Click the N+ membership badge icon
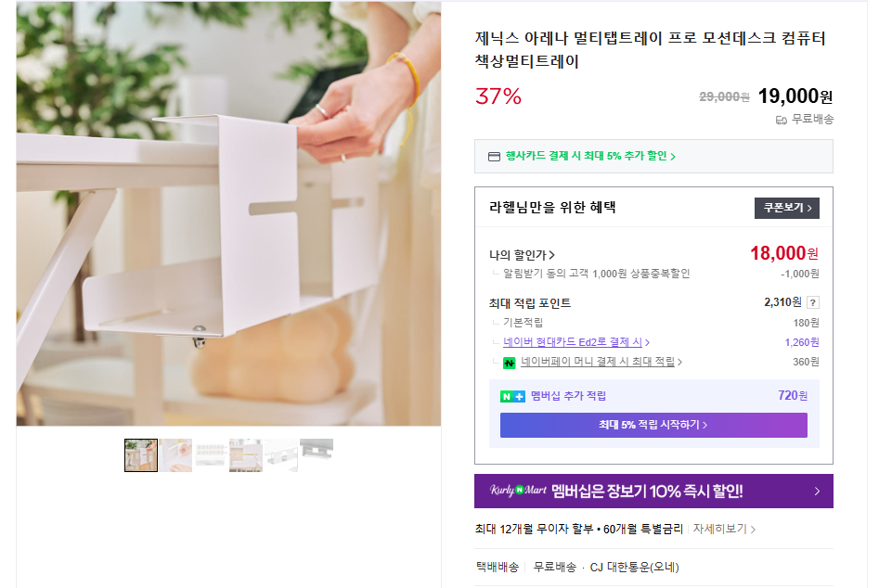Screen dimensions: 879x588 click(x=512, y=396)
